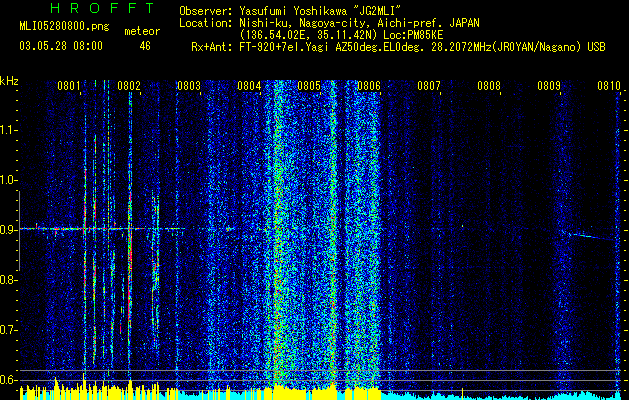Click the HROFFT title text
Image resolution: width=629 pixels, height=400 pixels.
[x=103, y=8]
